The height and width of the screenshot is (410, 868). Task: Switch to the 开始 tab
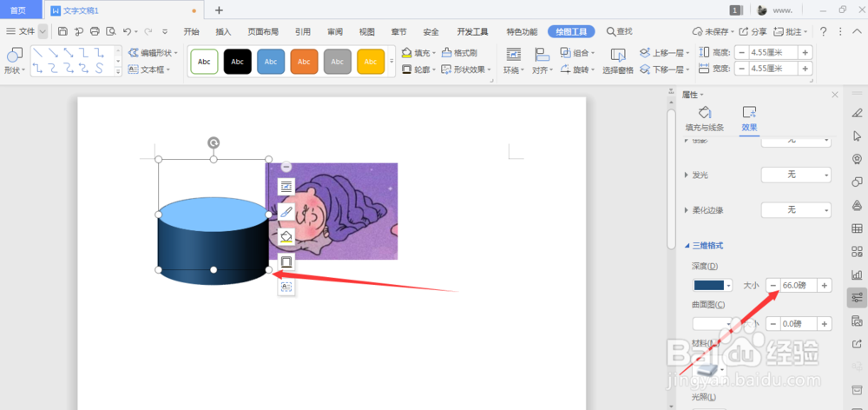pyautogui.click(x=192, y=31)
